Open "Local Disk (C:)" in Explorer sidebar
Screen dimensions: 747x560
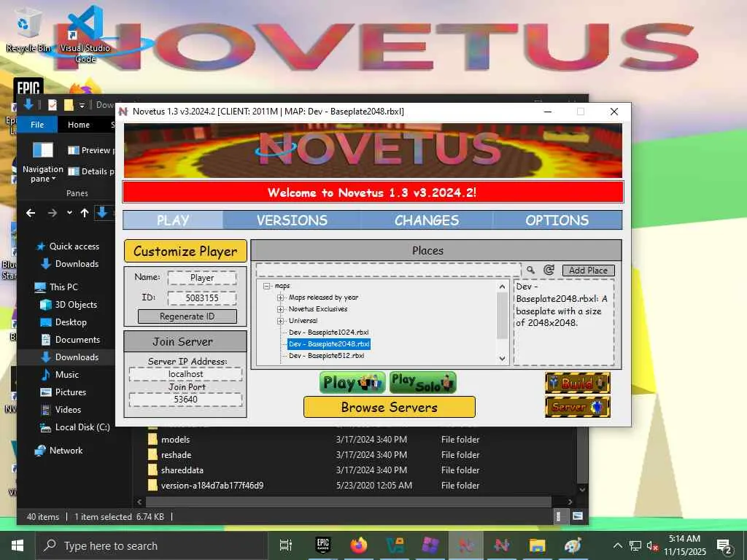pyautogui.click(x=82, y=427)
